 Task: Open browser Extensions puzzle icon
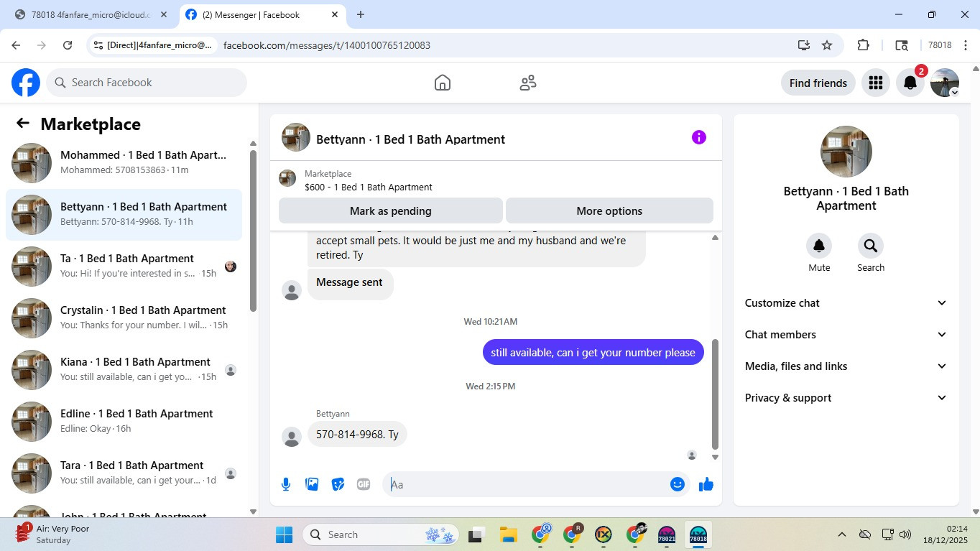tap(864, 45)
